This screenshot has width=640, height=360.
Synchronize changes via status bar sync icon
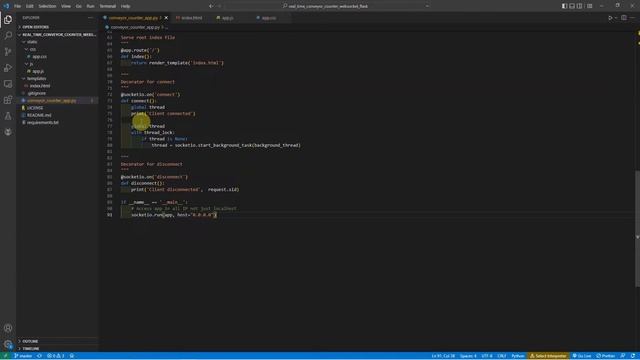tap(39, 356)
